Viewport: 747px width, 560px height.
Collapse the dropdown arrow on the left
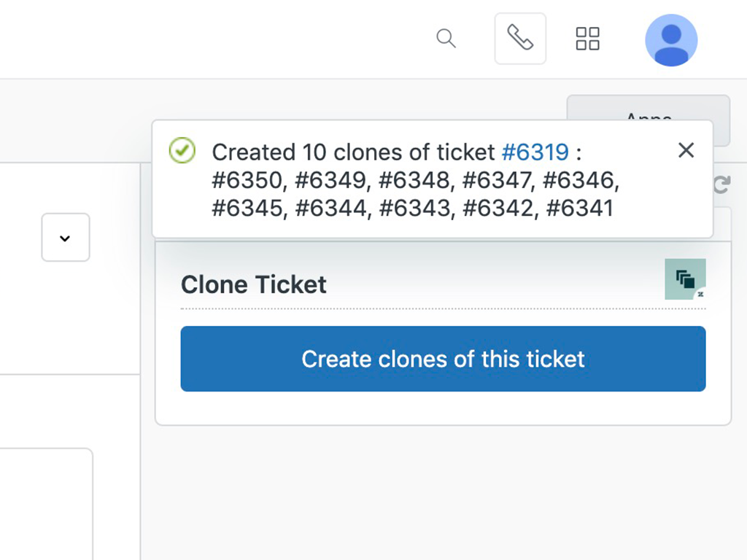point(65,238)
